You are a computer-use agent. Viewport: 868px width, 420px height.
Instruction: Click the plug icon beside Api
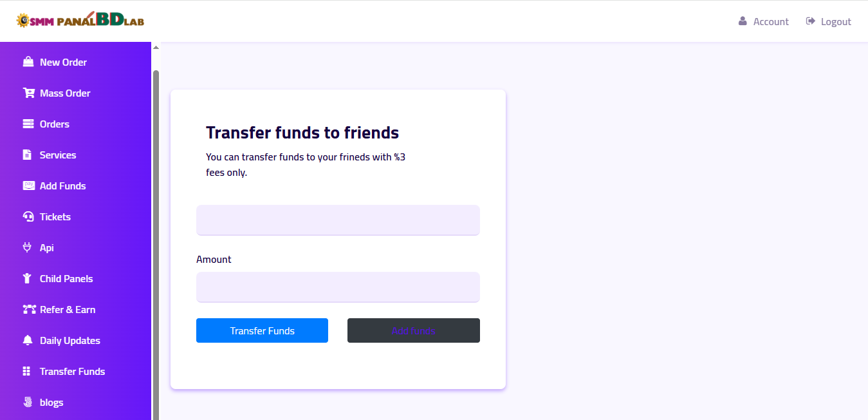[27, 247]
